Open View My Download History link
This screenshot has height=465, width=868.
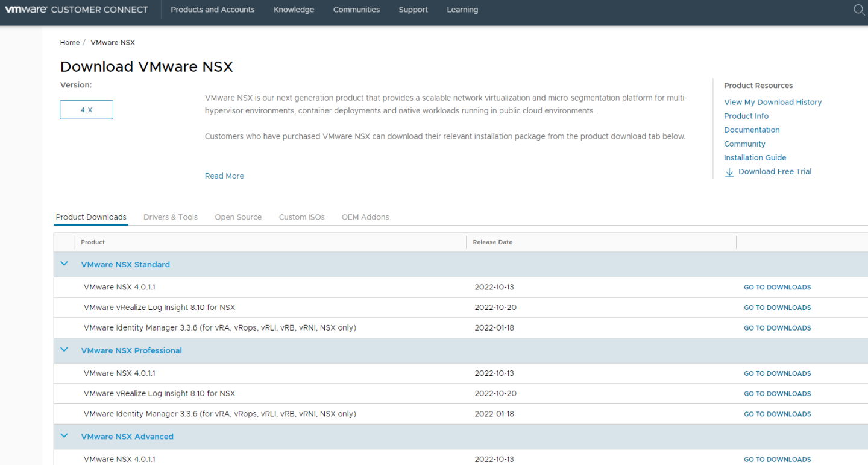pos(773,102)
